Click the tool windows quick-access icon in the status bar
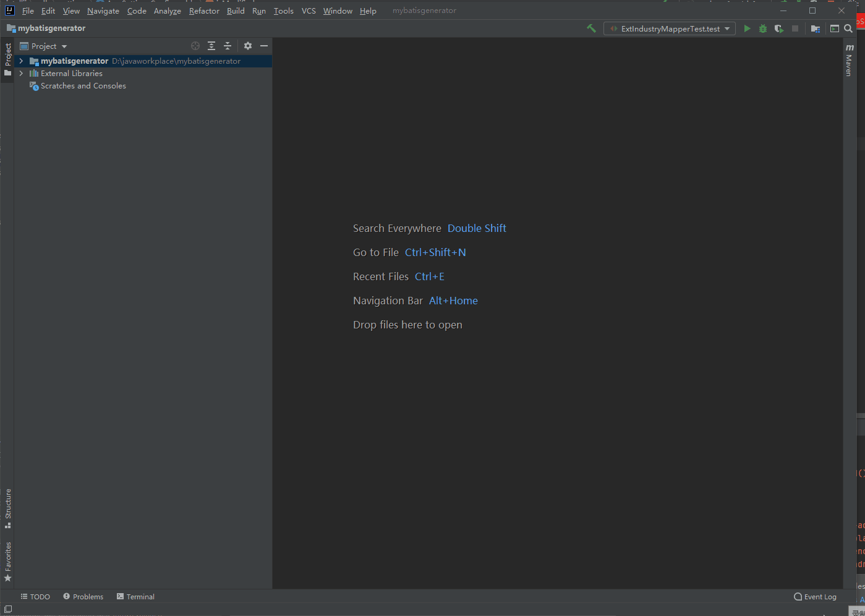The height and width of the screenshot is (616, 865). (8, 610)
